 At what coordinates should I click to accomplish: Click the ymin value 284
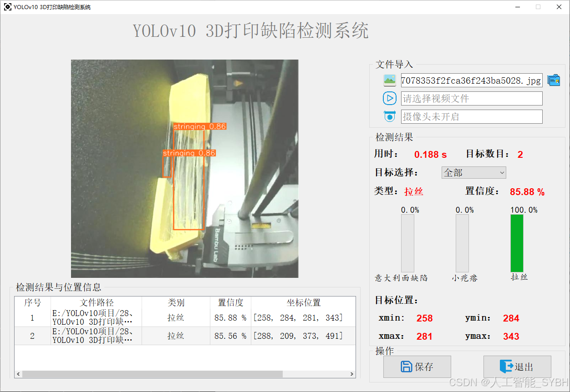pos(511,318)
